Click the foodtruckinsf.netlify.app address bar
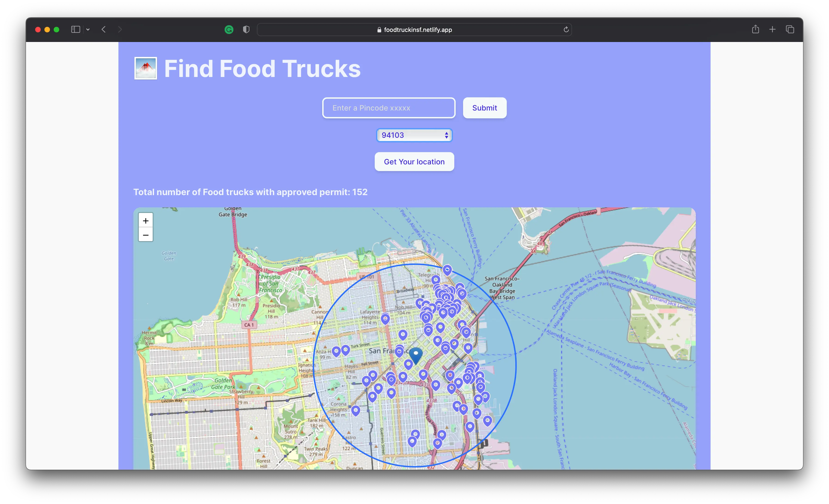The height and width of the screenshot is (504, 829). [414, 30]
